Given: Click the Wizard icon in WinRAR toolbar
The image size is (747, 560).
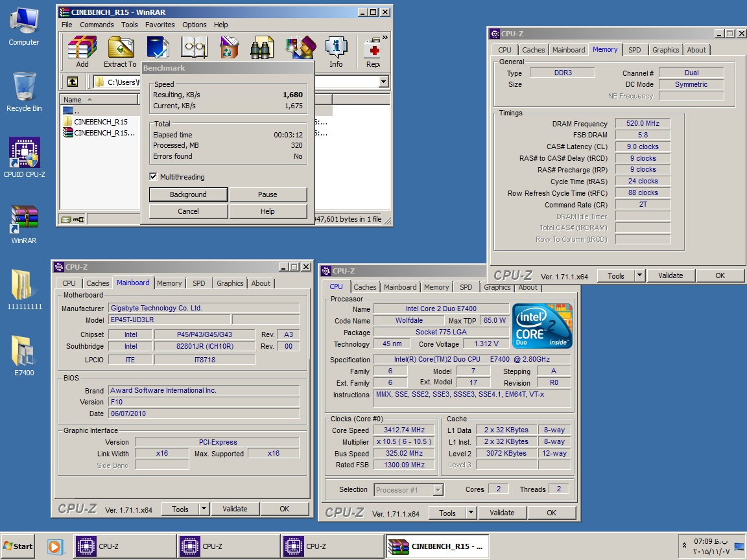Looking at the screenshot, I should [301, 47].
